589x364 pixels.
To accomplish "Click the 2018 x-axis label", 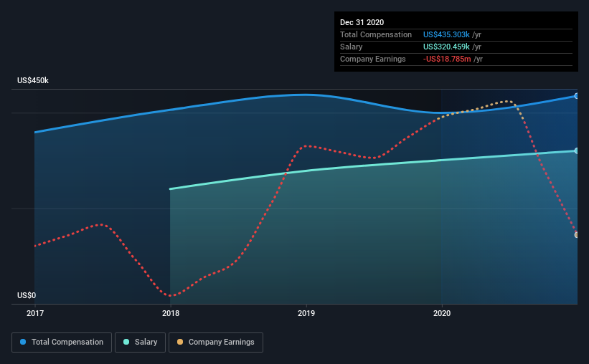I will (x=171, y=313).
